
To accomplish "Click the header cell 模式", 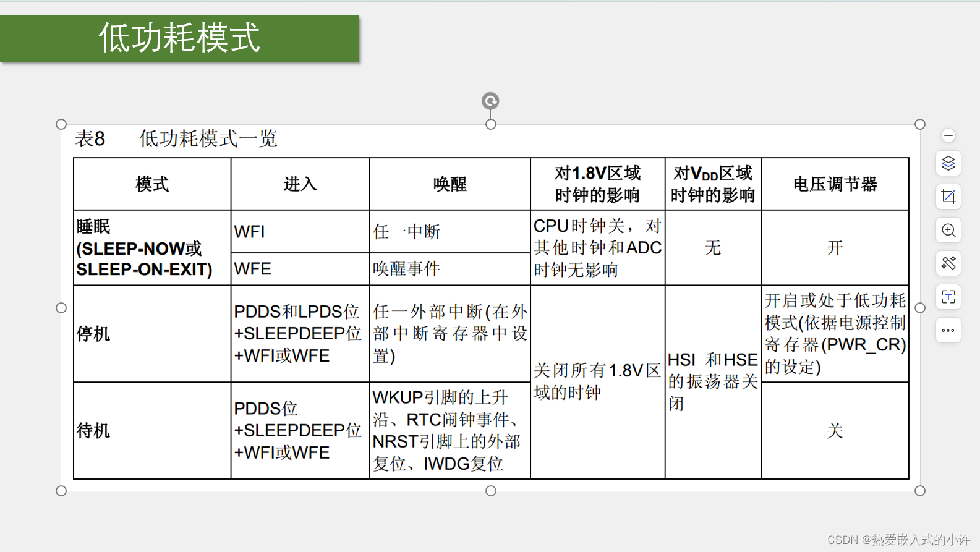I will coord(152,184).
